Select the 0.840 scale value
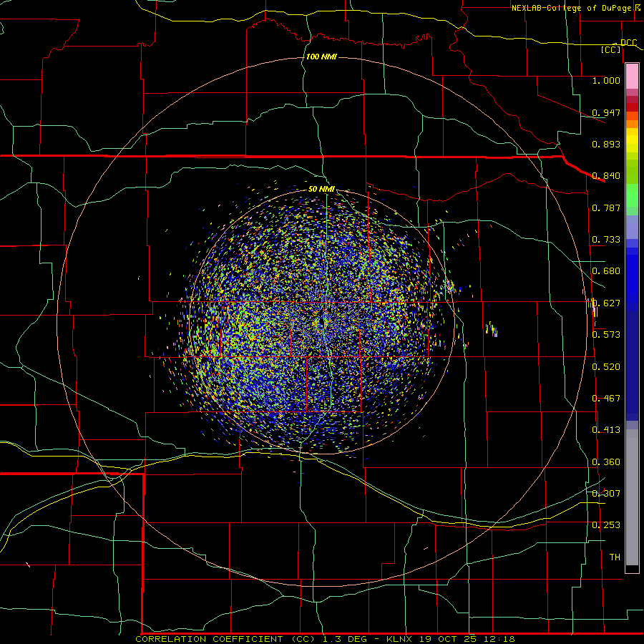This screenshot has height=644, width=644. pyautogui.click(x=606, y=176)
